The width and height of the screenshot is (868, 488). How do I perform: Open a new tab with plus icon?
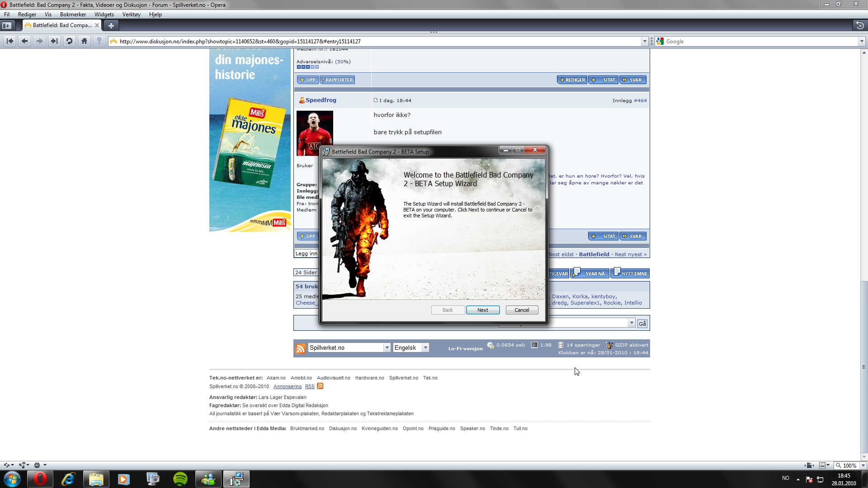[x=111, y=25]
